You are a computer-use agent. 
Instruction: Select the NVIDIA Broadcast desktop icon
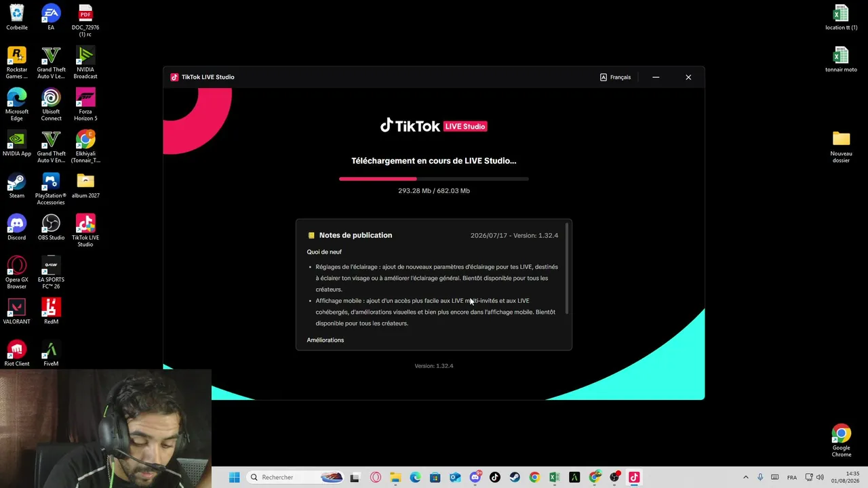[85, 63]
